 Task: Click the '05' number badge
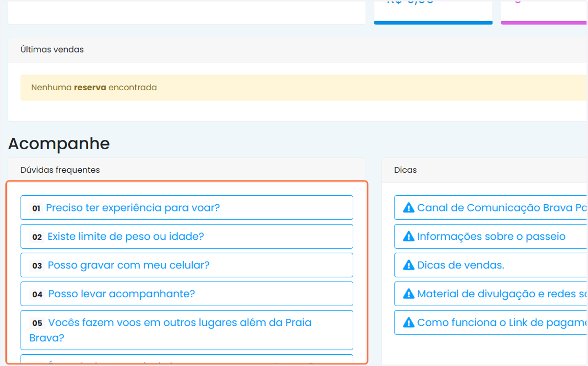tap(37, 323)
